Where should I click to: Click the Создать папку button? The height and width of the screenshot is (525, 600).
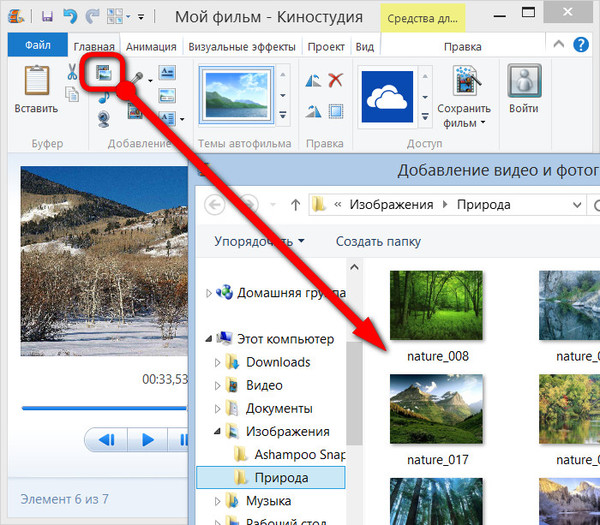pyautogui.click(x=378, y=241)
